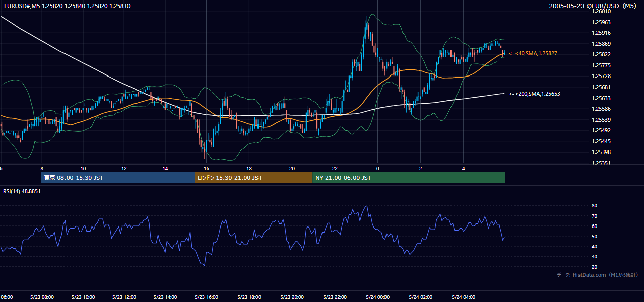Image resolution: width=644 pixels, height=302 pixels.
Task: Click hour tick 12 below the price chart
Action: coord(124,168)
